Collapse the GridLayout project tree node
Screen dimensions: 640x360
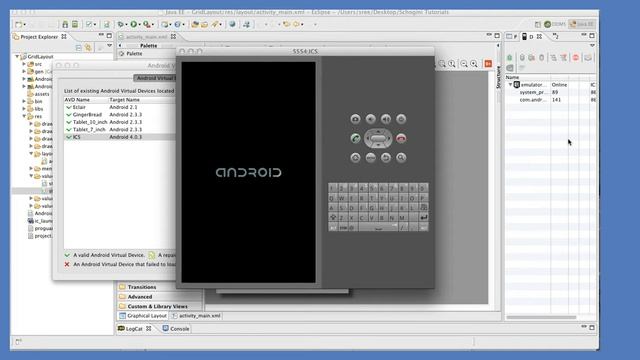click(x=17, y=57)
